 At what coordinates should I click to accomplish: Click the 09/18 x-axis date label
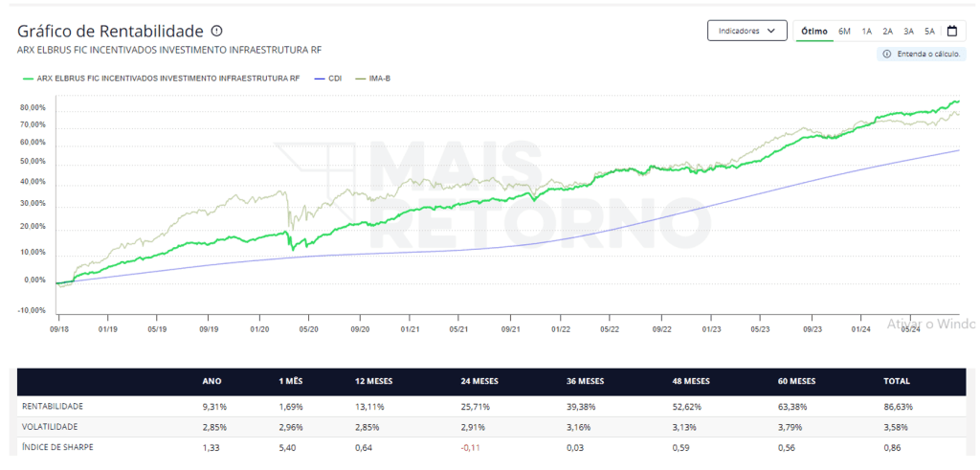tap(58, 327)
